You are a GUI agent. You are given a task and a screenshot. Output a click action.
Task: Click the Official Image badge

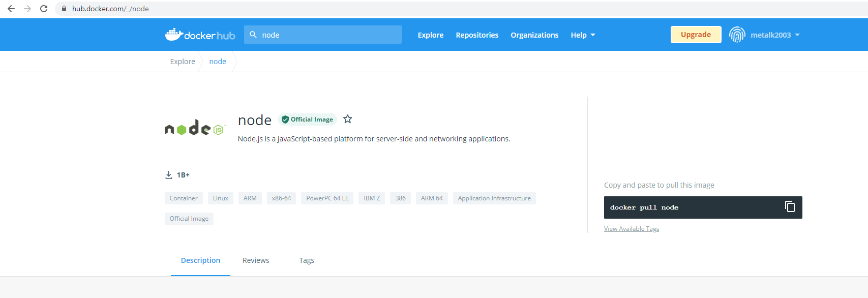click(x=308, y=120)
